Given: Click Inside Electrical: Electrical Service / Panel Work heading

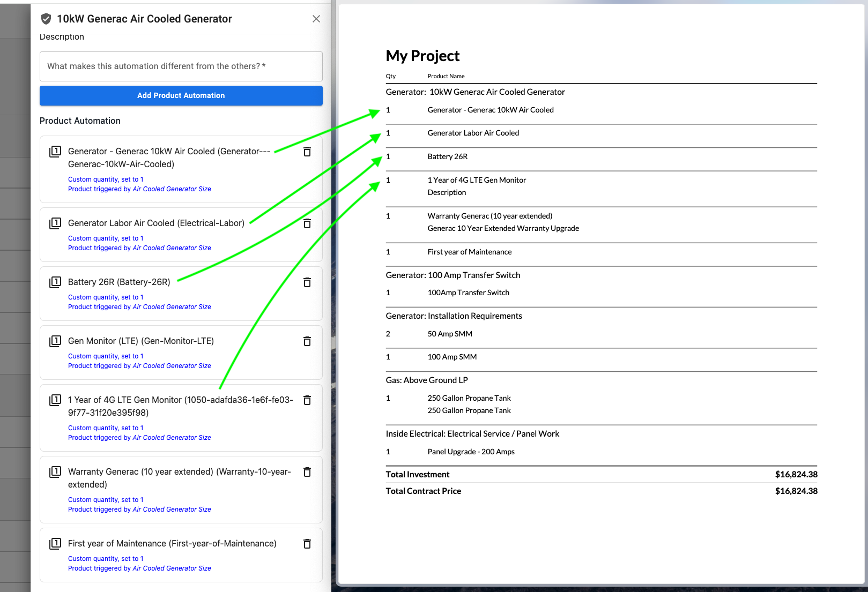Looking at the screenshot, I should pyautogui.click(x=472, y=434).
